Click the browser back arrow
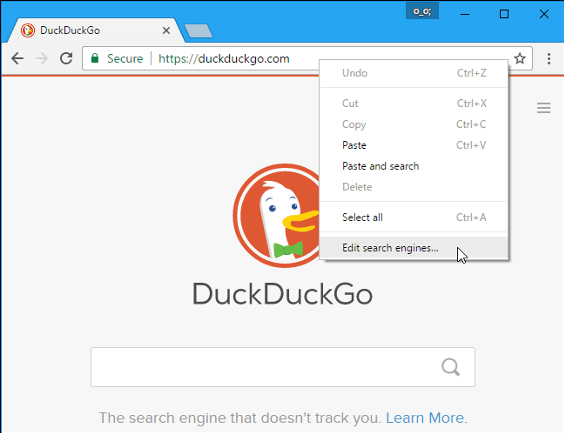Image resolution: width=564 pixels, height=433 pixels. point(17,58)
